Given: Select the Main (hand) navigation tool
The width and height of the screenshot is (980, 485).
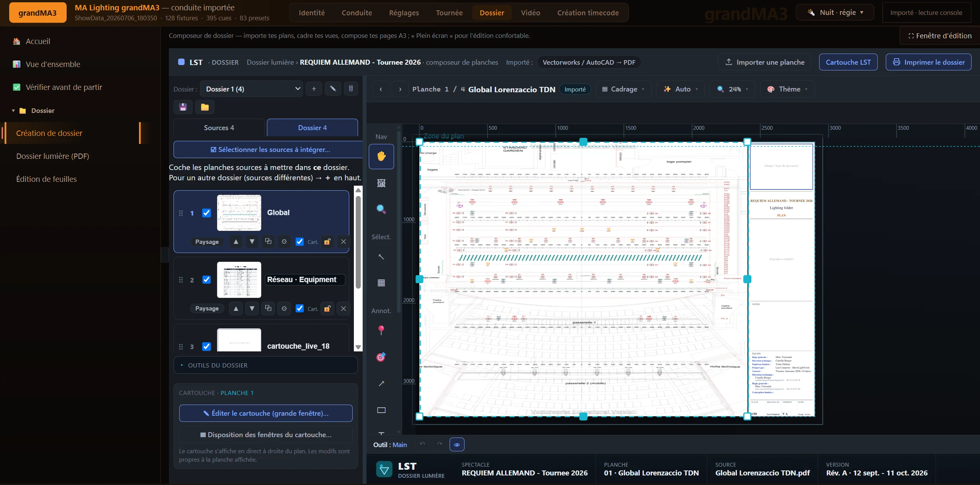Looking at the screenshot, I should pos(381,156).
